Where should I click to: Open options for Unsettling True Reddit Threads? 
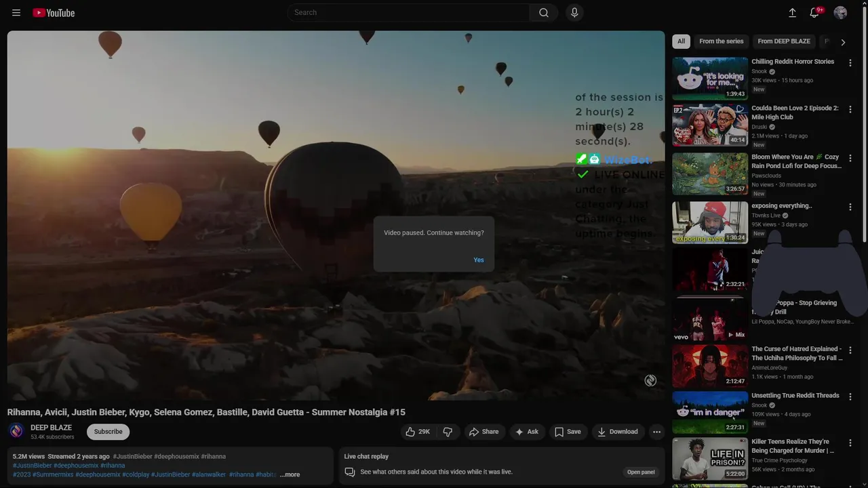[850, 396]
